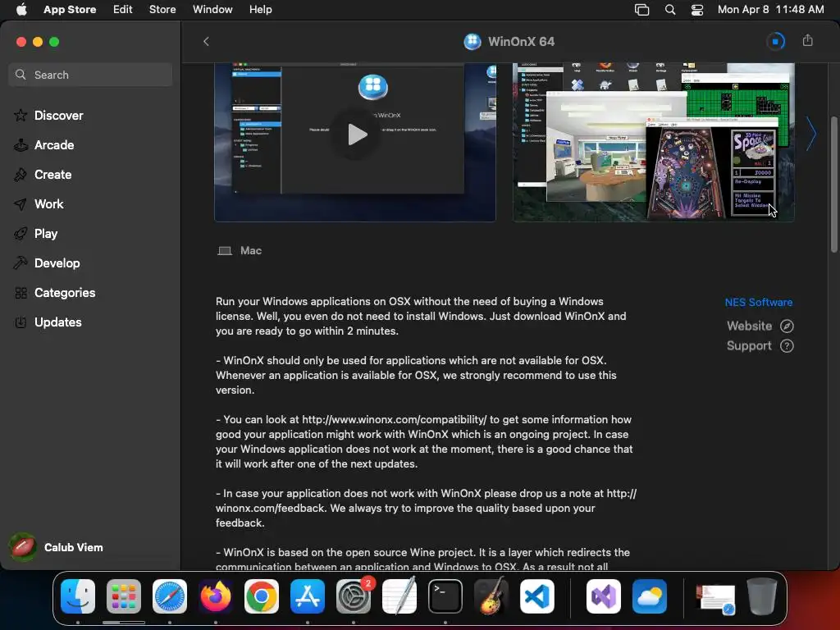840x630 pixels.
Task: Click the Mac laptop icon
Action: coord(225,251)
